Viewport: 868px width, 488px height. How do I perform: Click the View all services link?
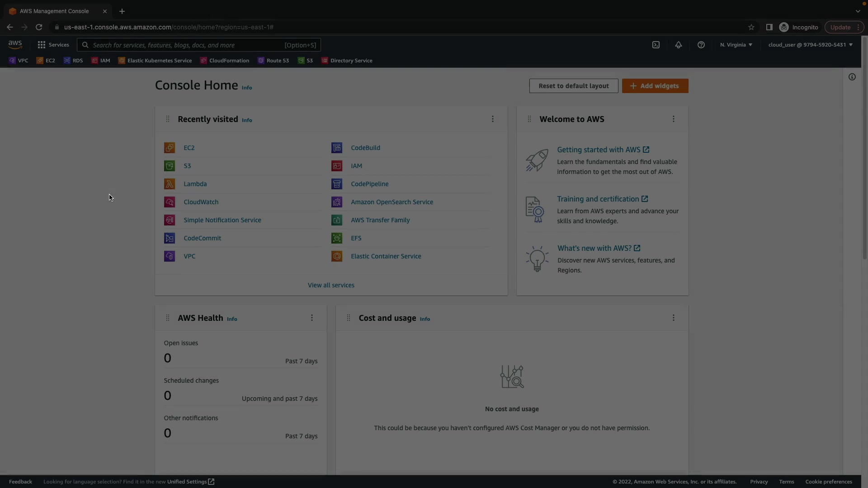point(331,285)
